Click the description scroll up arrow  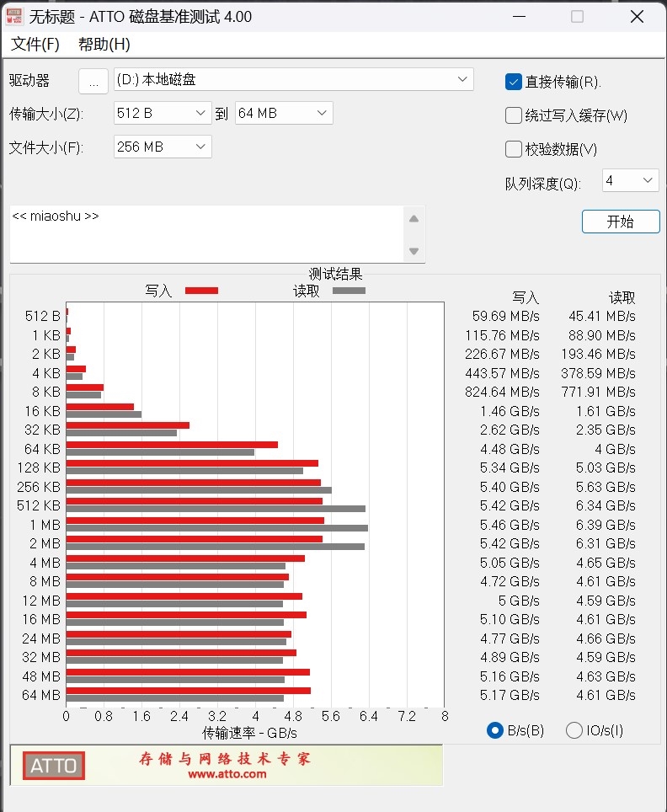click(x=414, y=219)
